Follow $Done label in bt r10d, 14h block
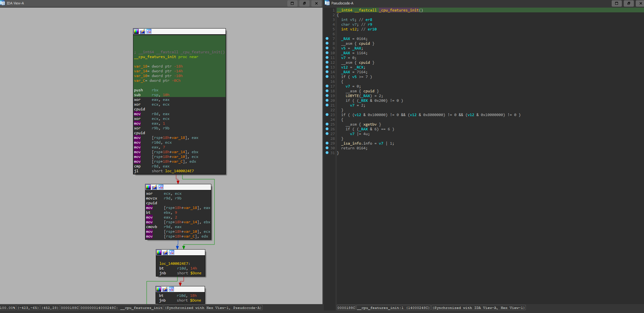The height and width of the screenshot is (313, 644). click(195, 273)
